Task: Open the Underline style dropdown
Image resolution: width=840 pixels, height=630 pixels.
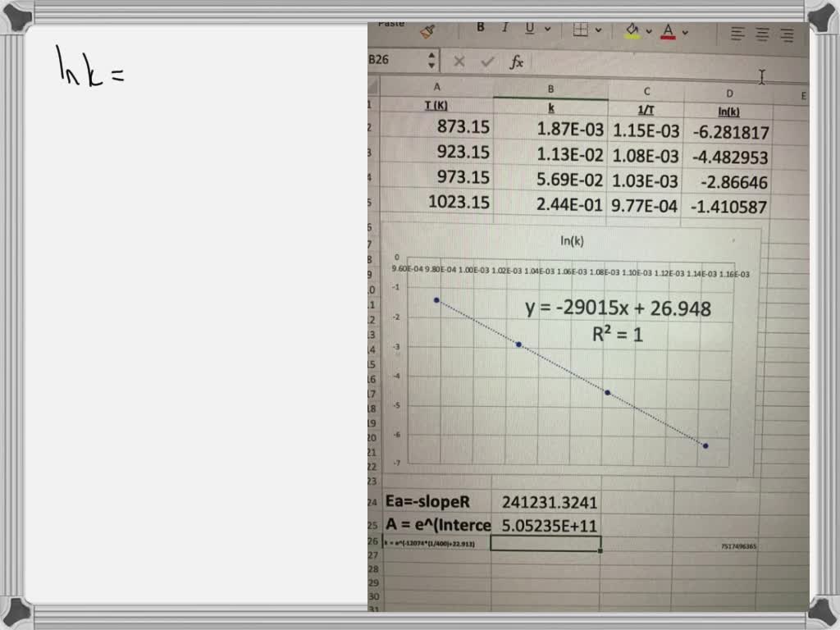Action: tap(547, 30)
